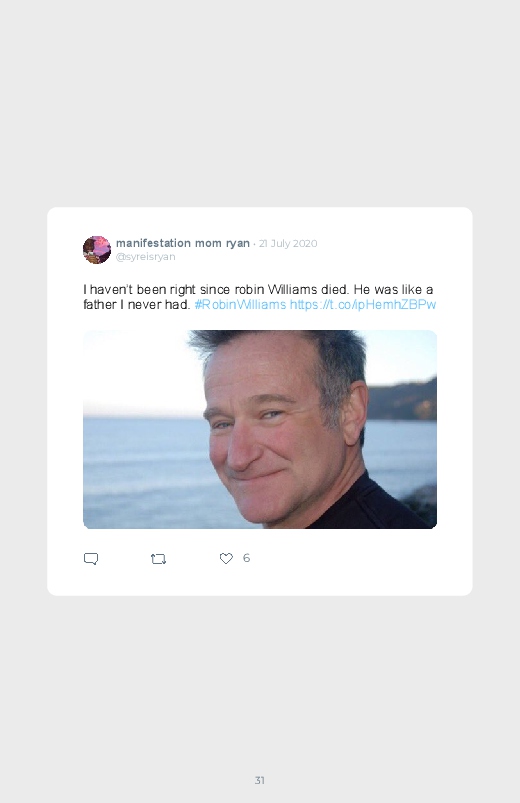Open the manifestation mom ryan display name
Viewport: 520px width, 803px height.
[183, 243]
